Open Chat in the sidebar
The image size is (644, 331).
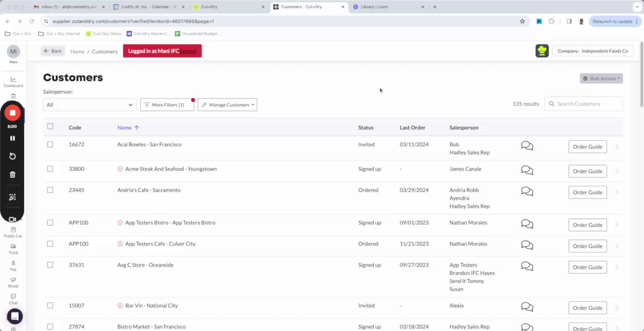[x=13, y=299]
